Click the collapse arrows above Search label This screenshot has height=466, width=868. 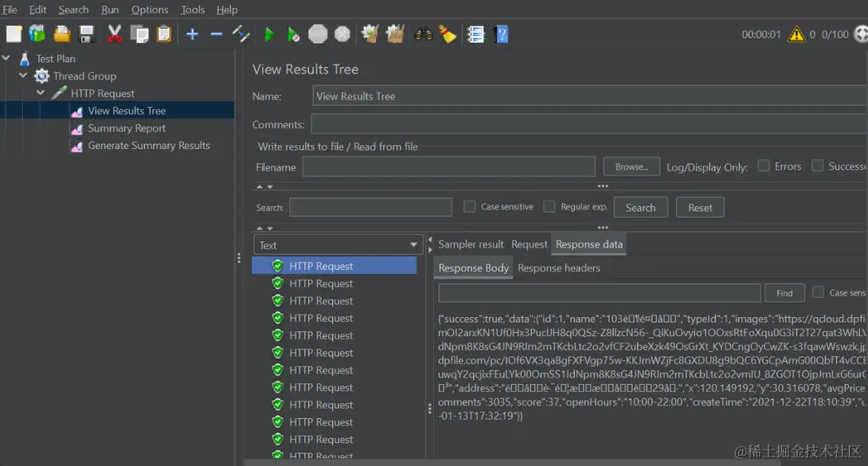(x=264, y=187)
